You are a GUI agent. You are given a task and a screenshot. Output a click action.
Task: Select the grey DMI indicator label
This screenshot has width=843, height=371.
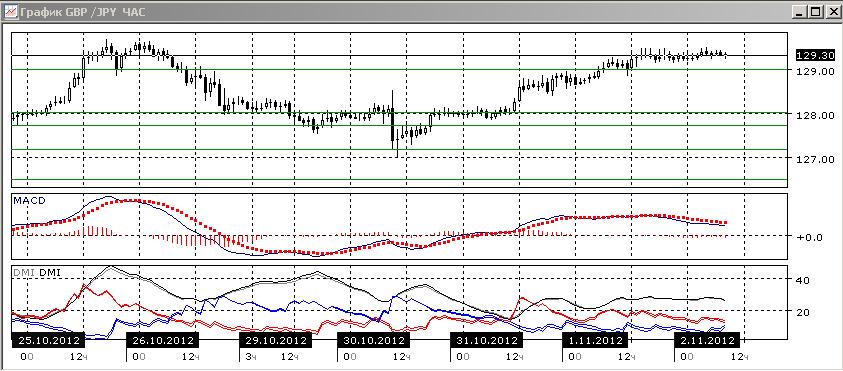coord(24,273)
